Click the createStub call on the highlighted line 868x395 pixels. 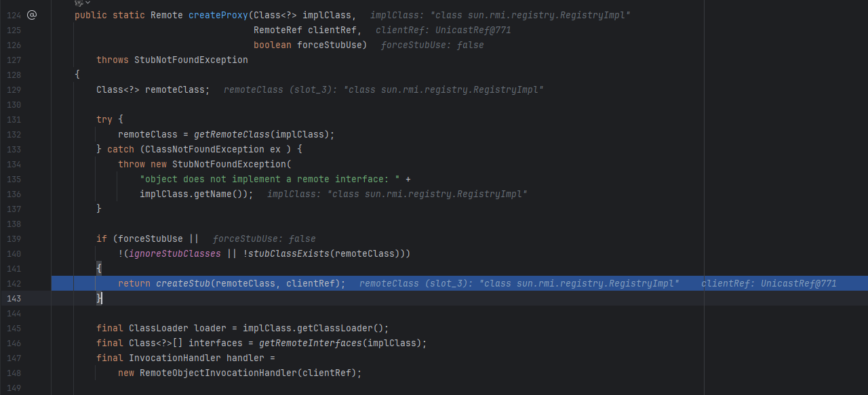(x=182, y=283)
